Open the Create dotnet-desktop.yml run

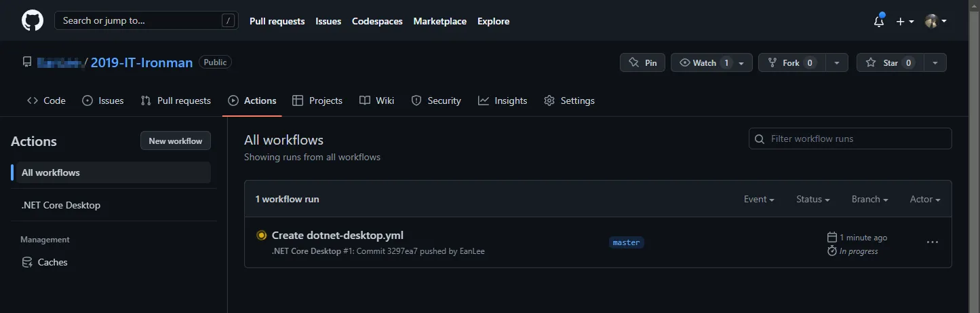(337, 236)
